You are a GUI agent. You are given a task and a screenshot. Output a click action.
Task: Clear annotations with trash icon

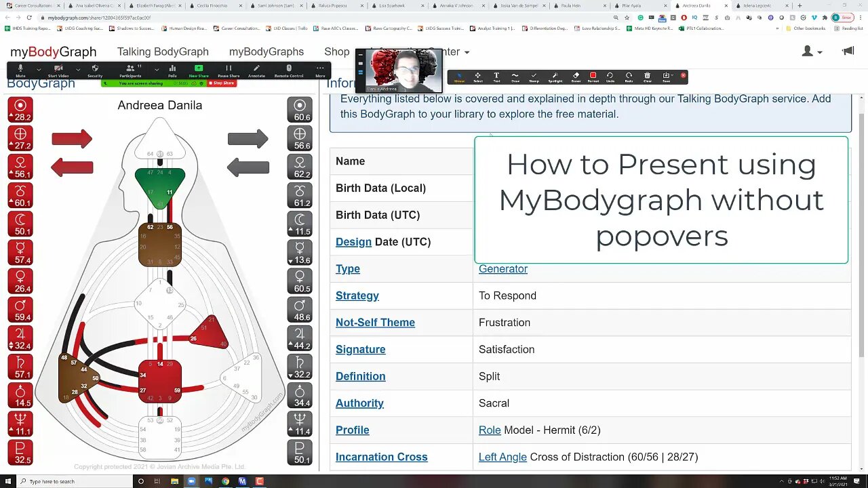(647, 77)
